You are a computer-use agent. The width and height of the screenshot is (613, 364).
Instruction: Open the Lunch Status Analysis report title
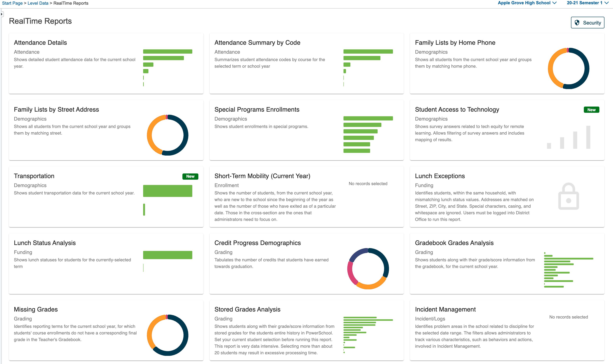[x=45, y=243]
